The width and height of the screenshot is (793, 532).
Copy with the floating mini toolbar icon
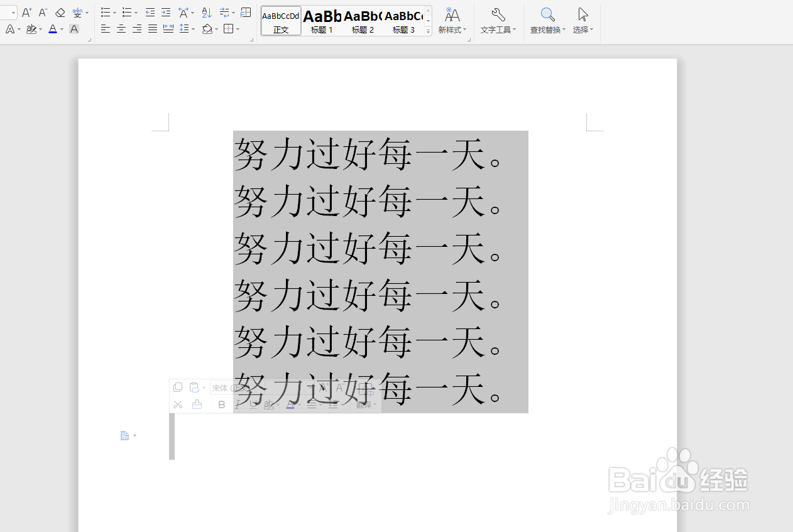(178, 388)
